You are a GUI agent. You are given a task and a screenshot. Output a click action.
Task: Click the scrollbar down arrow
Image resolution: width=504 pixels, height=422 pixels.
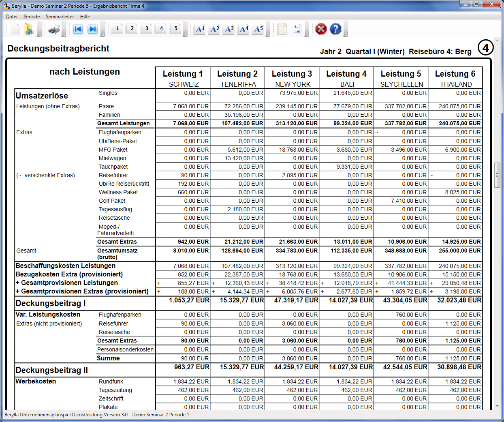[497, 406]
